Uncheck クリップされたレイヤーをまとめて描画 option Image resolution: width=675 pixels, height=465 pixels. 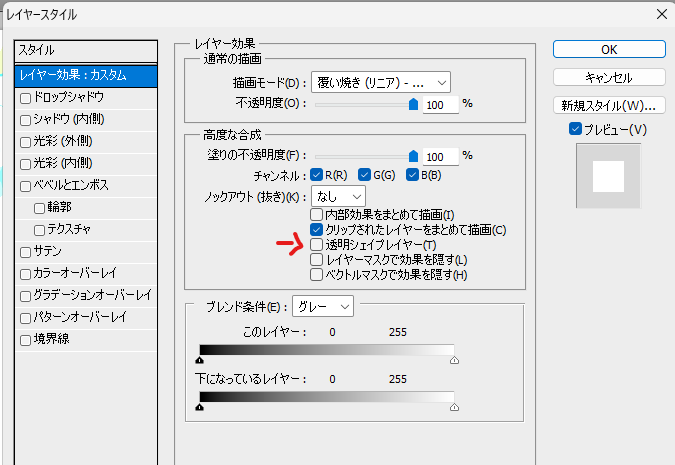(317, 230)
